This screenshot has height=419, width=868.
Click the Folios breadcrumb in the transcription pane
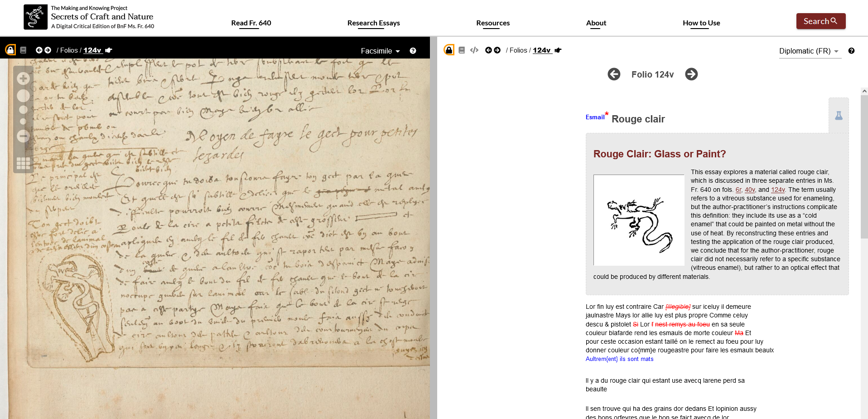[518, 50]
